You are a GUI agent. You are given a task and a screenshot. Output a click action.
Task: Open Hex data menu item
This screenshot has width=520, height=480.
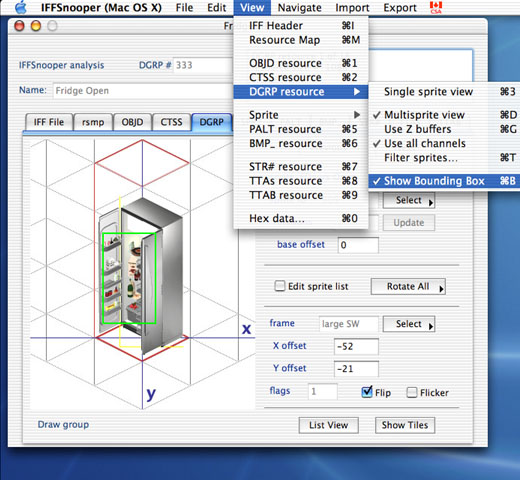(x=301, y=218)
